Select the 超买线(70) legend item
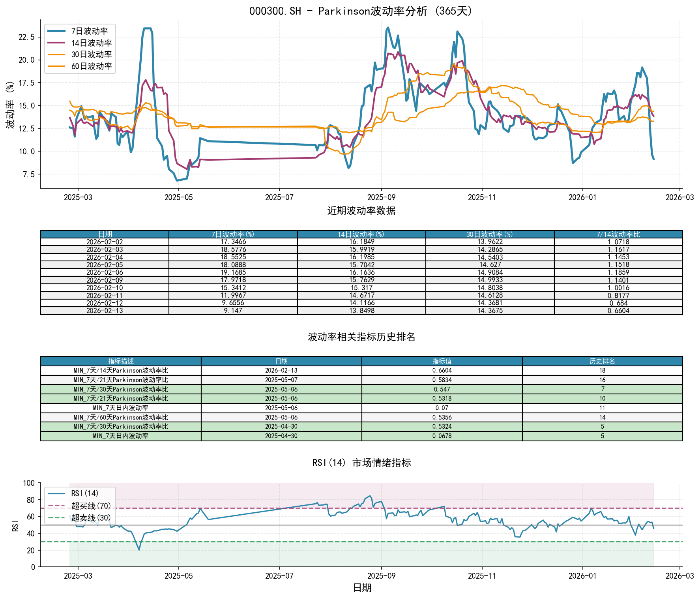The image size is (700, 598). 91,506
